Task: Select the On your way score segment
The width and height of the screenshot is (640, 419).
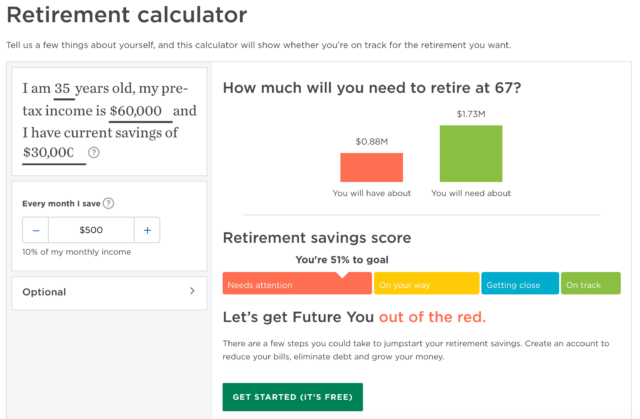Action: click(425, 285)
